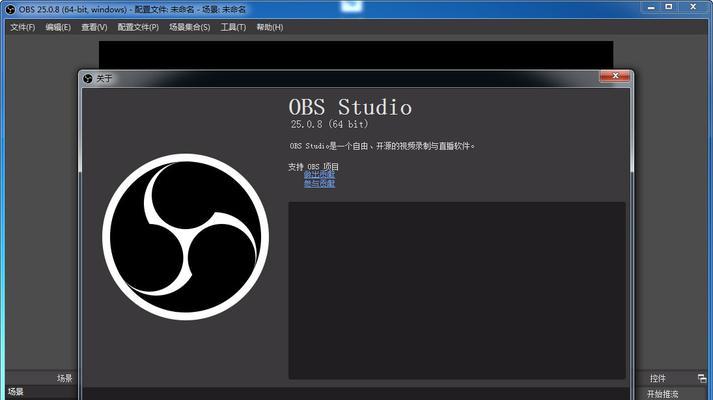Open the 场景集合(S) menu
The height and width of the screenshot is (400, 713).
click(190, 27)
